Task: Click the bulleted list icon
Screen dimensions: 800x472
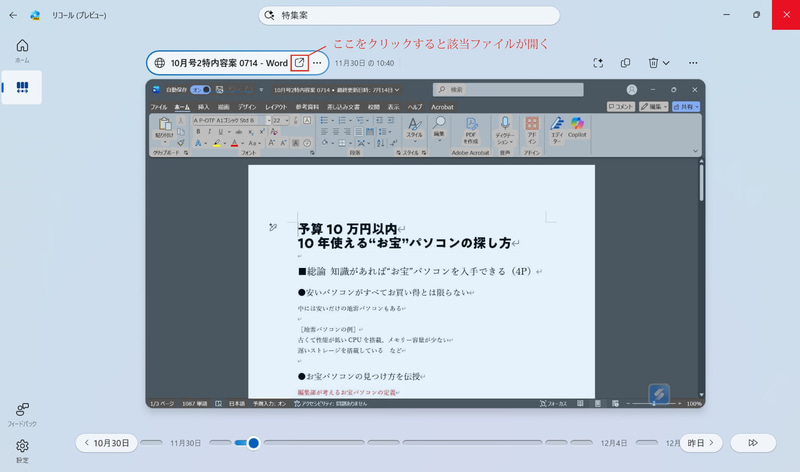Action: click(324, 120)
